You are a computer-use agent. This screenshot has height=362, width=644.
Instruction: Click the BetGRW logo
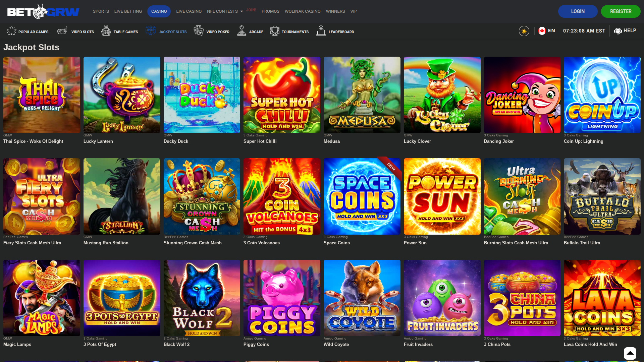43,11
